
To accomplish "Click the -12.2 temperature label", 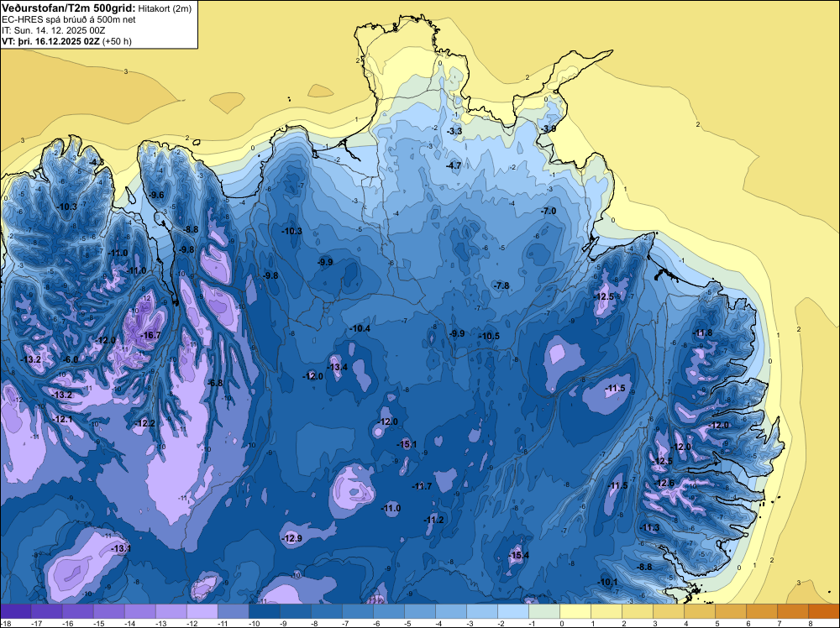I will tap(145, 423).
